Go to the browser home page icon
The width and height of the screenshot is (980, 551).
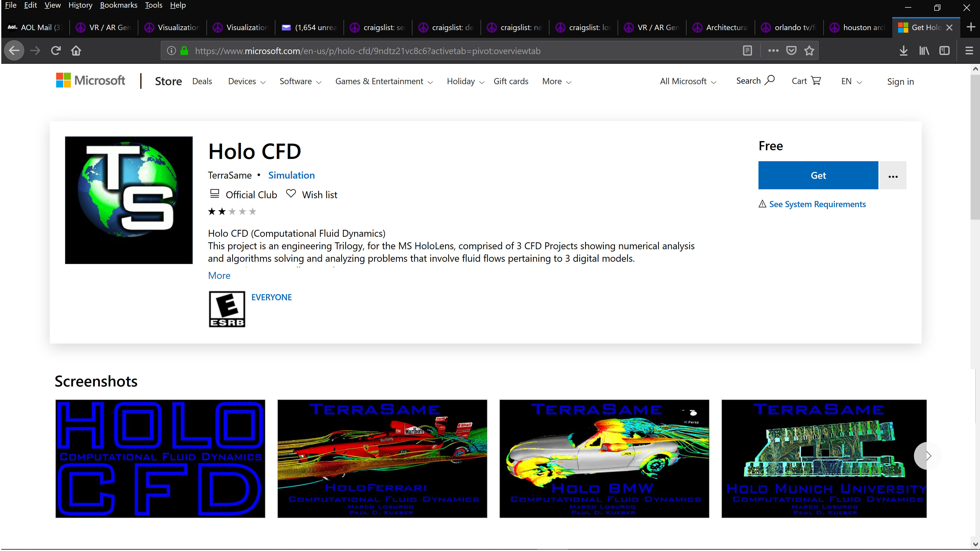click(76, 51)
